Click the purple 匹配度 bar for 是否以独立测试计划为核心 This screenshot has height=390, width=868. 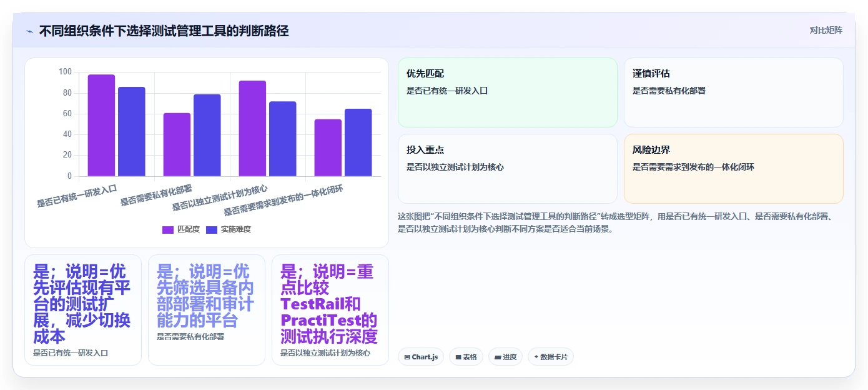252,128
